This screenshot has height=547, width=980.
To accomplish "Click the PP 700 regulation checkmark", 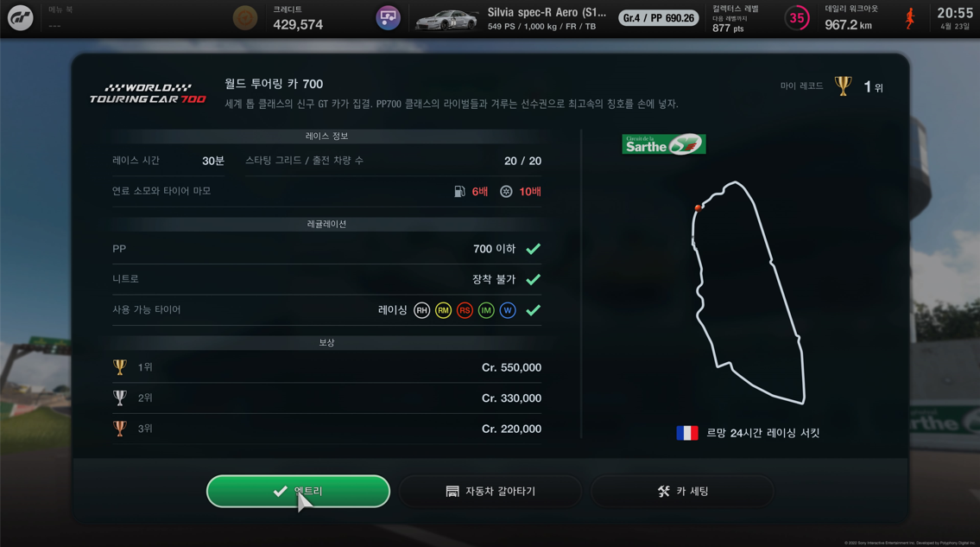I will tap(533, 249).
